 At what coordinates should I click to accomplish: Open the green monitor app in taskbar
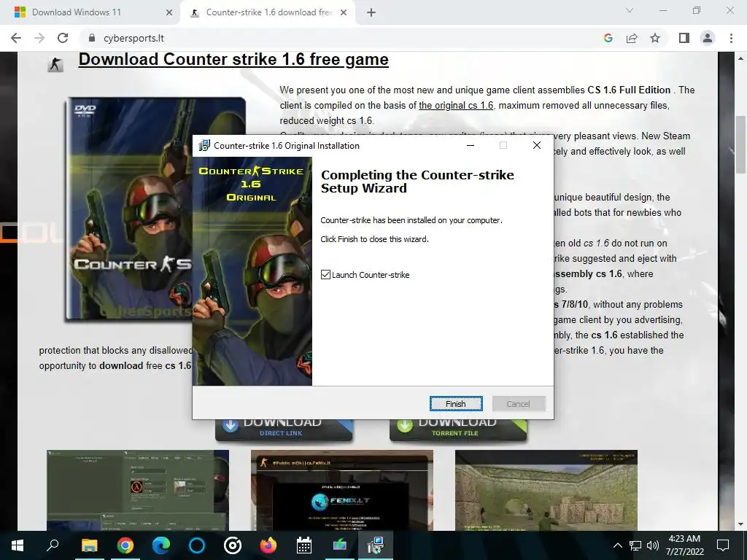click(x=340, y=545)
